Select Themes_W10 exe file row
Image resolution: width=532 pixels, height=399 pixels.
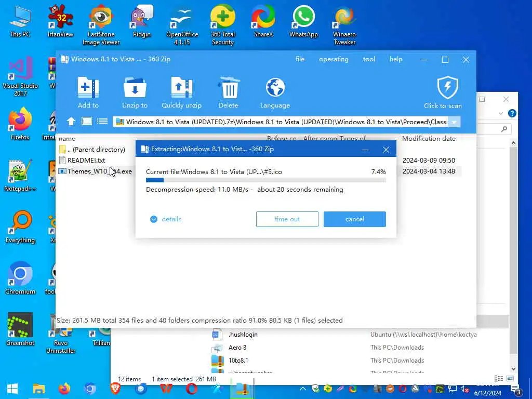(x=96, y=171)
